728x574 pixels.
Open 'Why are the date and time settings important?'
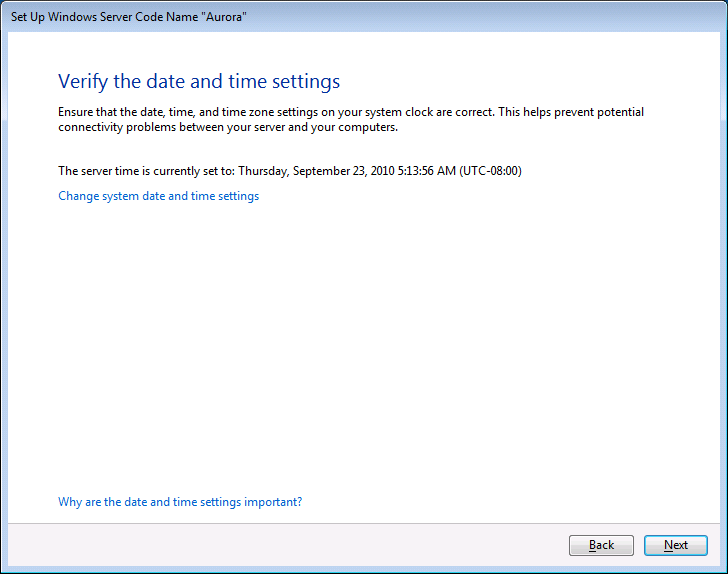180,502
